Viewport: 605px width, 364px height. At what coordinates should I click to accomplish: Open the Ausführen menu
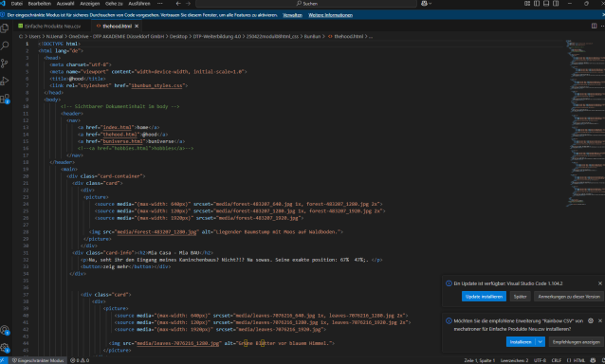(x=138, y=4)
